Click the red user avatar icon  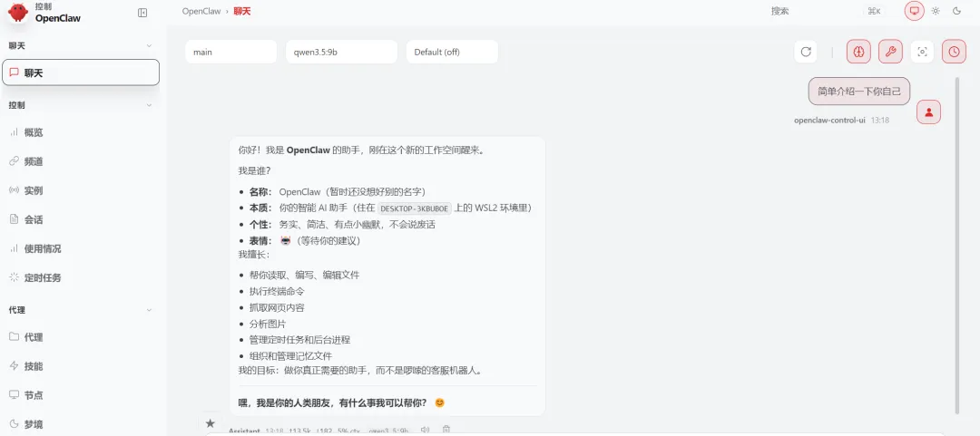(929, 112)
